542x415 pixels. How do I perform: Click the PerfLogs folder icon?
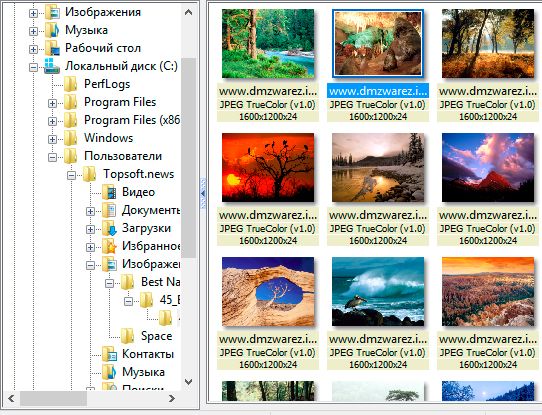point(71,84)
